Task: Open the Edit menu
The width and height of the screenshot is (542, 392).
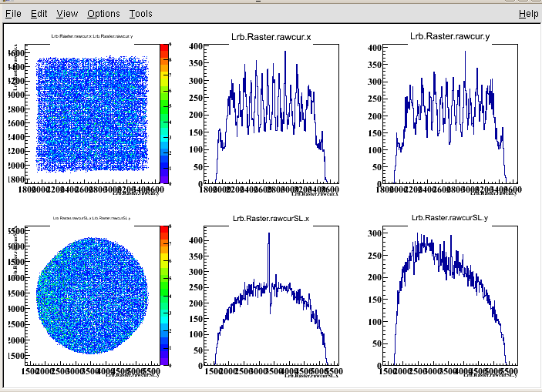Action: tap(39, 14)
